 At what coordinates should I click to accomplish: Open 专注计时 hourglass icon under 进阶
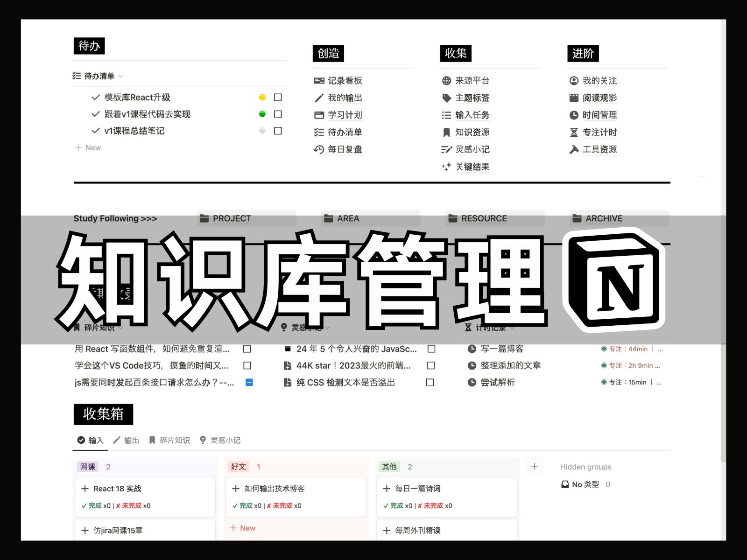(573, 133)
